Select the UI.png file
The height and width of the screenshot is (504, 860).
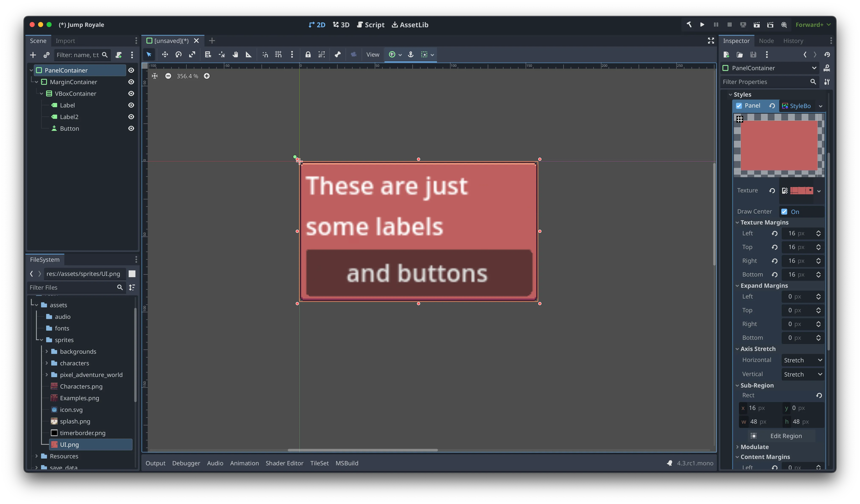(x=91, y=445)
